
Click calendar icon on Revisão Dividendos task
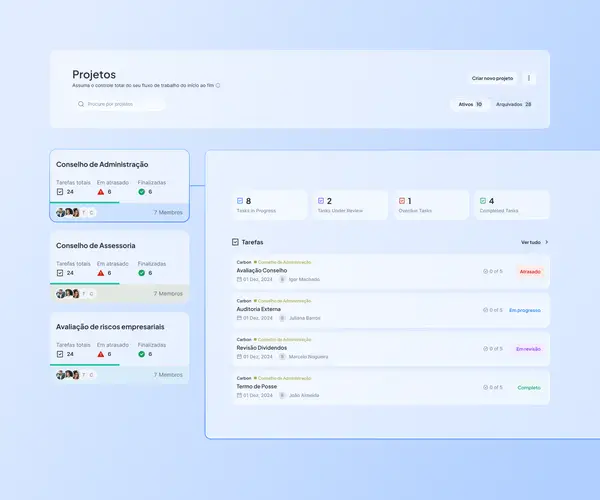(x=239, y=357)
